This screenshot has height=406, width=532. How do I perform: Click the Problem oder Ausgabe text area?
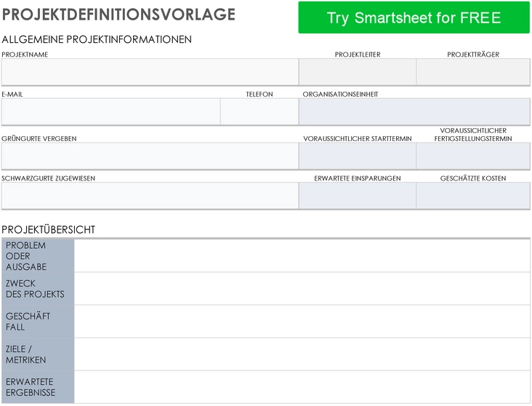tap(302, 255)
